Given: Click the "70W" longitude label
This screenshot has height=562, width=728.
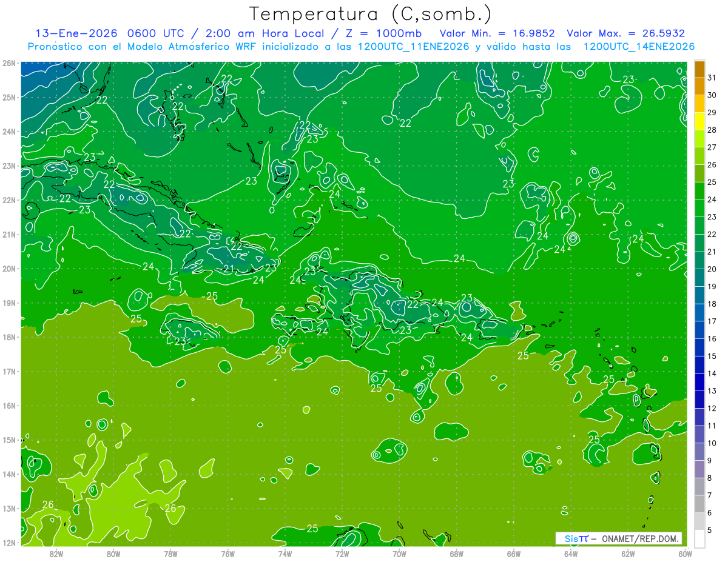Looking at the screenshot, I should coord(399,554).
